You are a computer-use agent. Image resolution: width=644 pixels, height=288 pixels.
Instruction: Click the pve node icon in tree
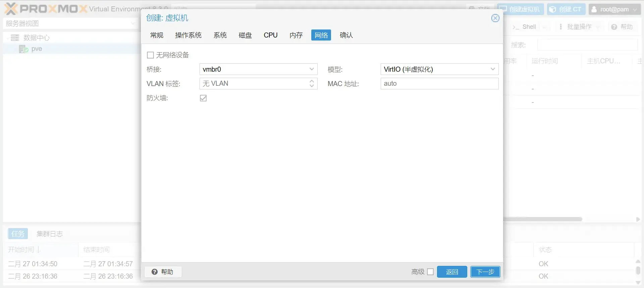pos(23,49)
